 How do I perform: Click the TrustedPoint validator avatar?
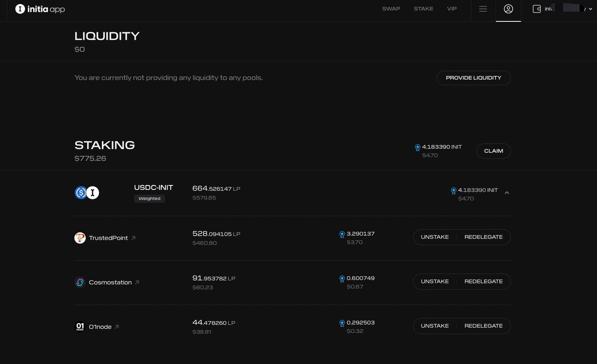[80, 238]
